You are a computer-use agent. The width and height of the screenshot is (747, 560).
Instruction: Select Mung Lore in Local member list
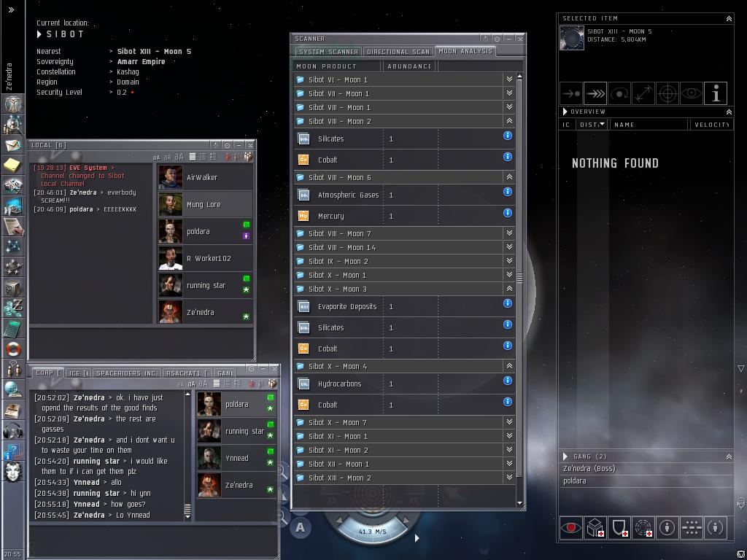coord(205,204)
